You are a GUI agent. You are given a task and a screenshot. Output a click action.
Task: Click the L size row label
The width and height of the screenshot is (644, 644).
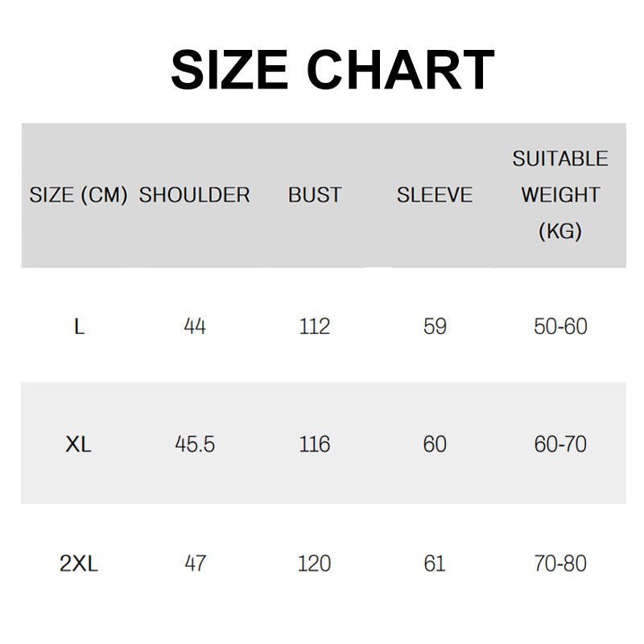tap(79, 326)
